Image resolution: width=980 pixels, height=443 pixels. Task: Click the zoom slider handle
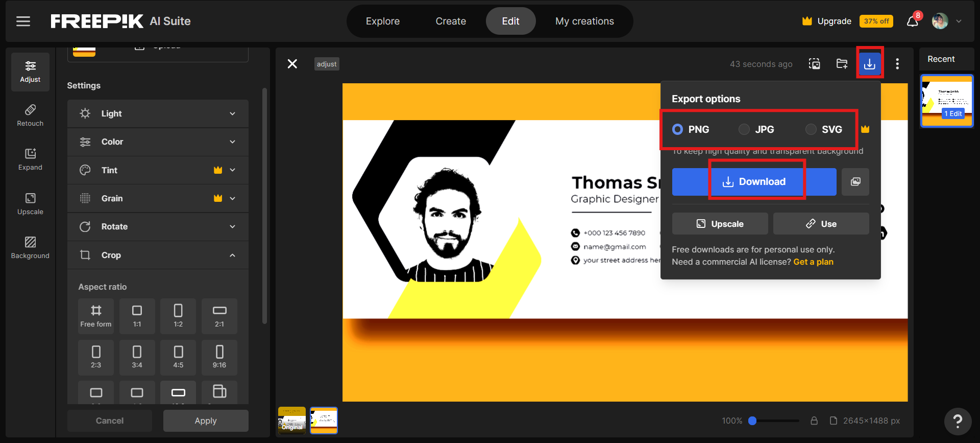(752, 421)
